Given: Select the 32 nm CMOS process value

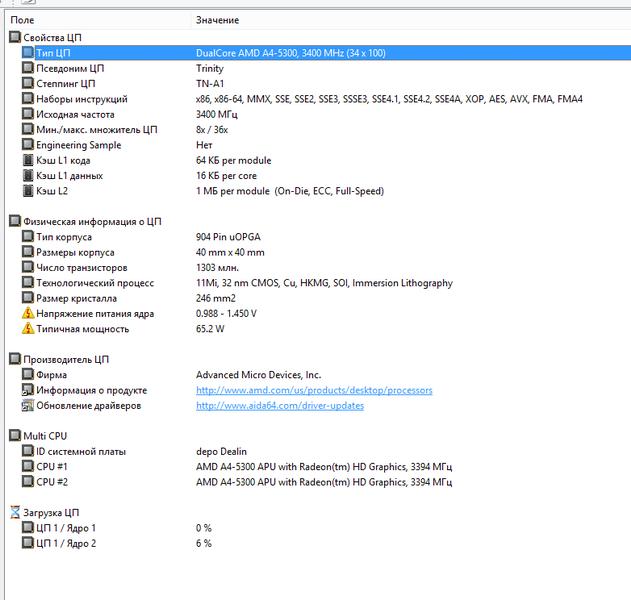Looking at the screenshot, I should [x=324, y=283].
